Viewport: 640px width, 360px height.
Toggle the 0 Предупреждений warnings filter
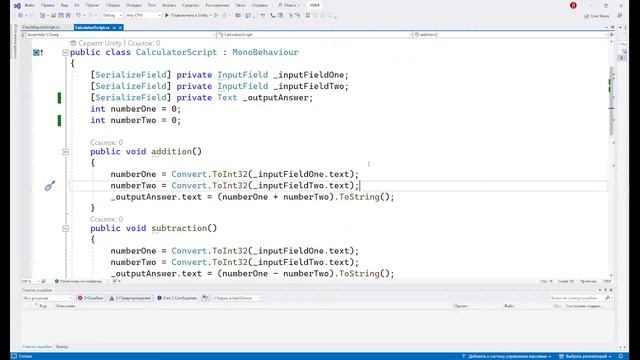pyautogui.click(x=130, y=298)
